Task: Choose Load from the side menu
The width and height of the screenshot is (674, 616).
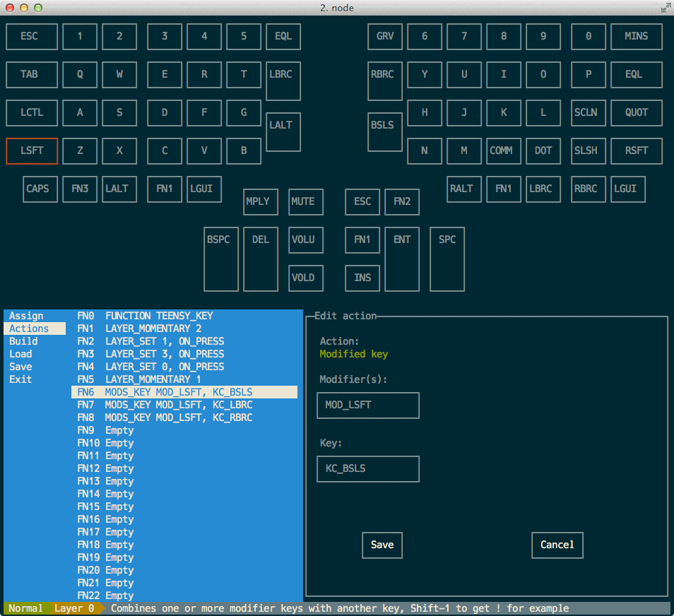Action: [x=20, y=354]
